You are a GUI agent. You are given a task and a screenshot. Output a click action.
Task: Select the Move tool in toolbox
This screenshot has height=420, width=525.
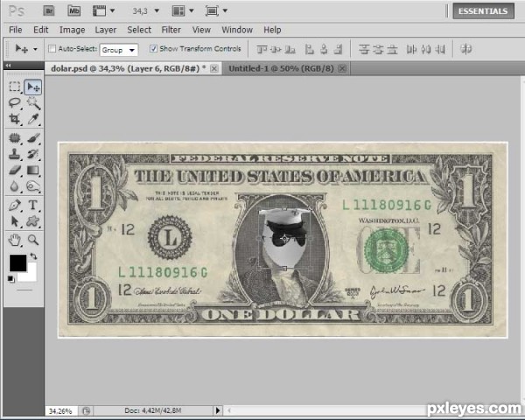[x=33, y=87]
